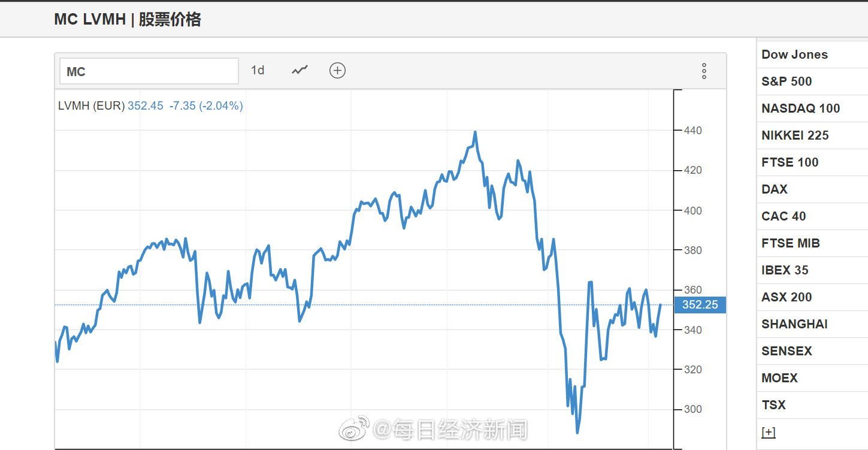Open the TSX index link
This screenshot has height=450, width=868.
(x=773, y=405)
